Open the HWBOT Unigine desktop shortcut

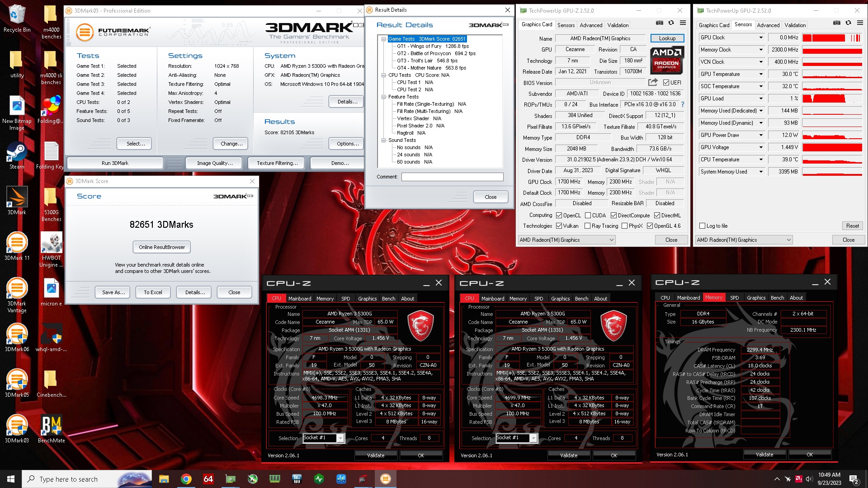point(51,249)
